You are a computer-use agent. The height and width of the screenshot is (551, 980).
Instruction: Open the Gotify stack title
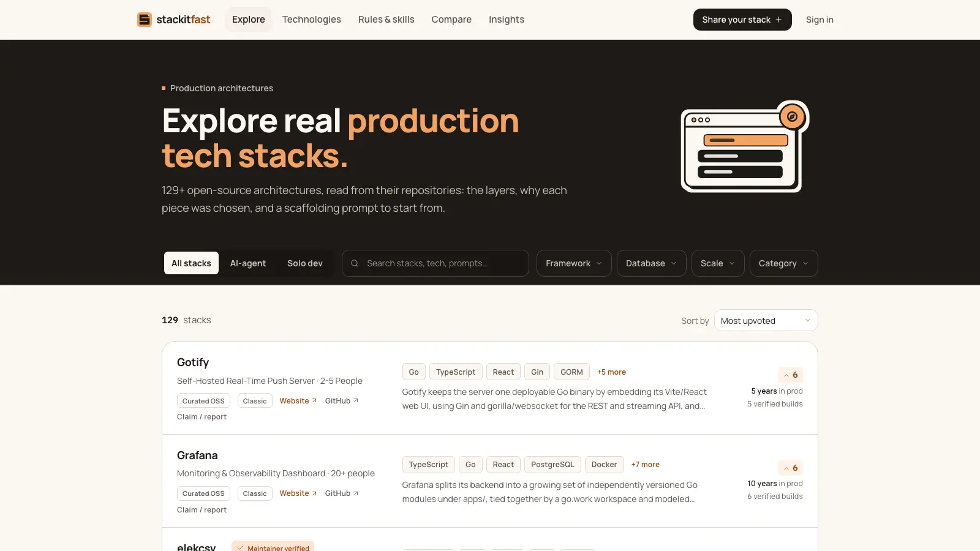193,362
